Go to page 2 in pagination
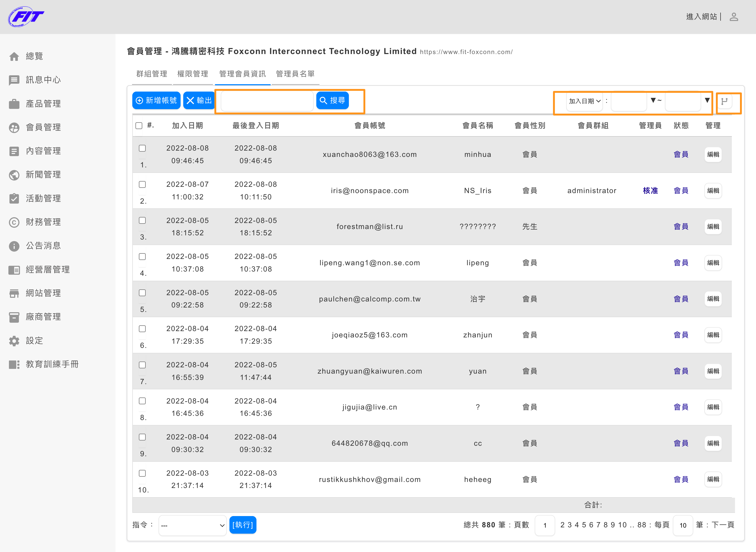The height and width of the screenshot is (552, 756). pos(562,525)
